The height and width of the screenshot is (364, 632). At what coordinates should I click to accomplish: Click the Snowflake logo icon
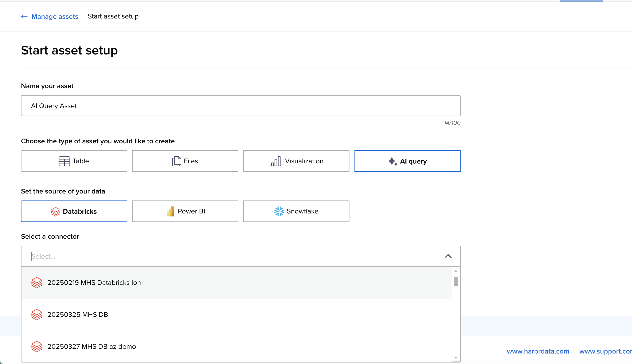point(279,211)
